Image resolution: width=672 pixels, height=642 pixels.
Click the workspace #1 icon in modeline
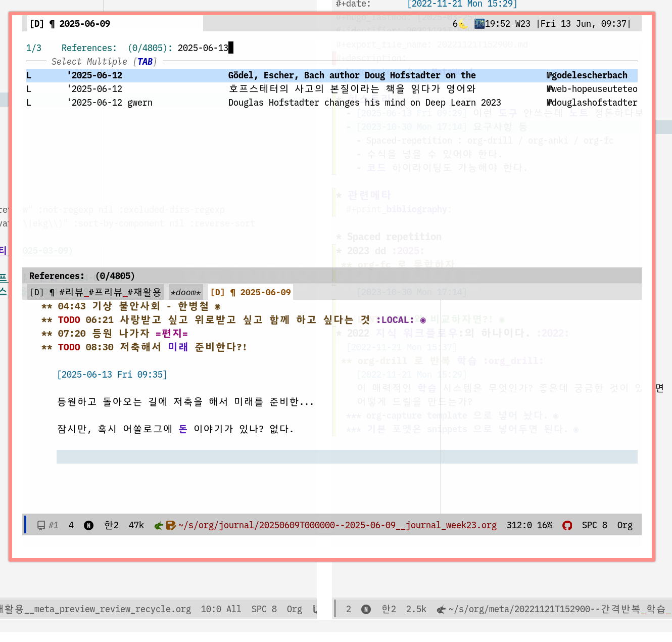pos(47,525)
